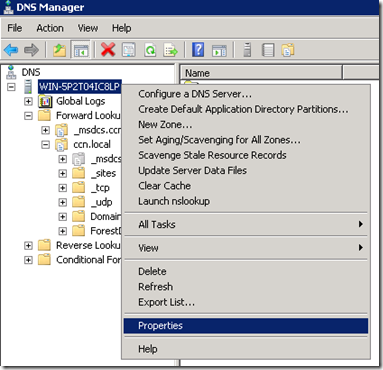The image size is (383, 370).
Task: Click the Back arrow toolbar icon
Action: [11, 50]
